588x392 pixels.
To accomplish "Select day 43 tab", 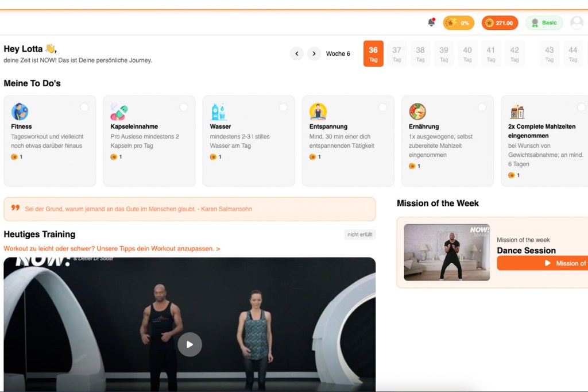I will pyautogui.click(x=550, y=53).
